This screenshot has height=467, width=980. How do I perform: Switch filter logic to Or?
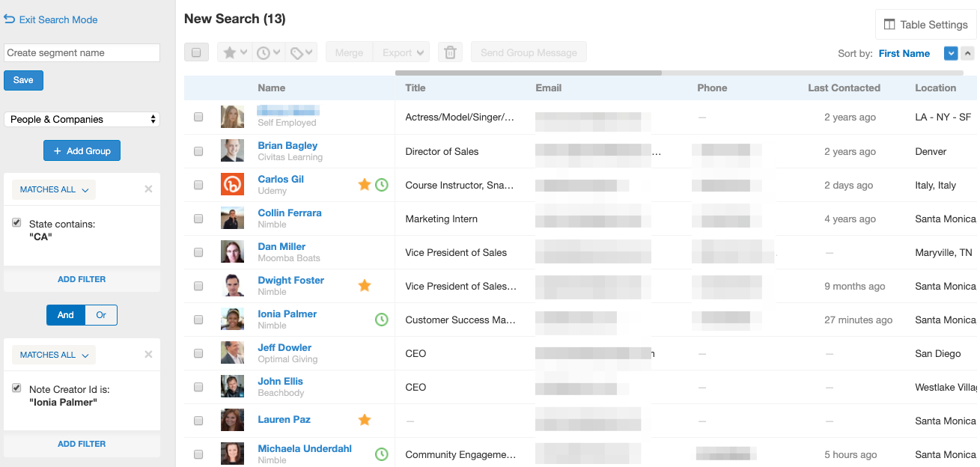[x=100, y=315]
